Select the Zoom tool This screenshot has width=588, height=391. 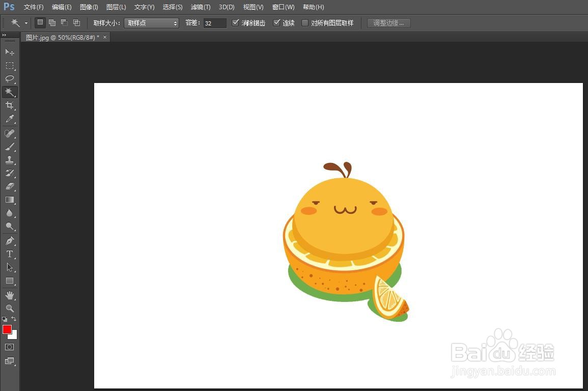point(10,308)
